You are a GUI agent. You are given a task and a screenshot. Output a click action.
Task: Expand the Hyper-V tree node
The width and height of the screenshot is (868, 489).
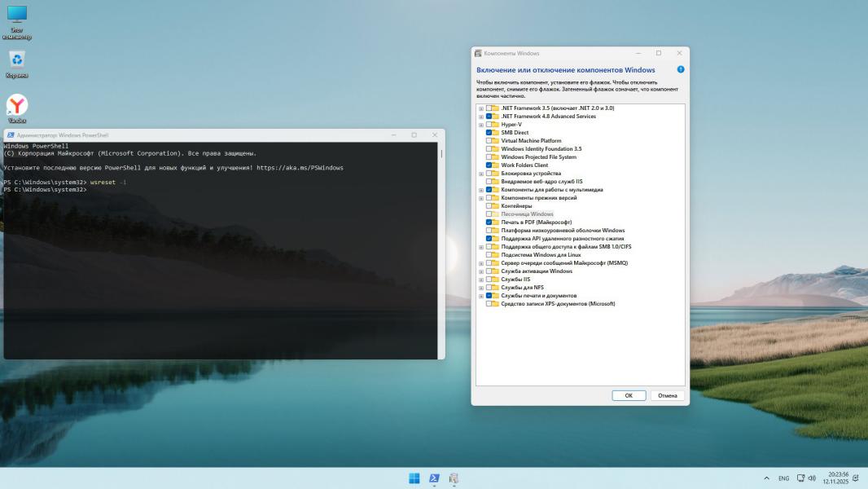481,125
